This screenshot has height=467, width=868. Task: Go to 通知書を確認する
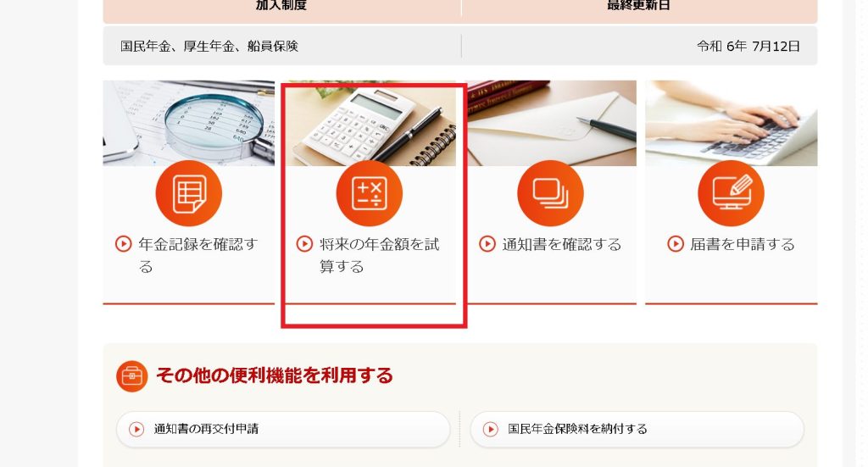point(561,244)
